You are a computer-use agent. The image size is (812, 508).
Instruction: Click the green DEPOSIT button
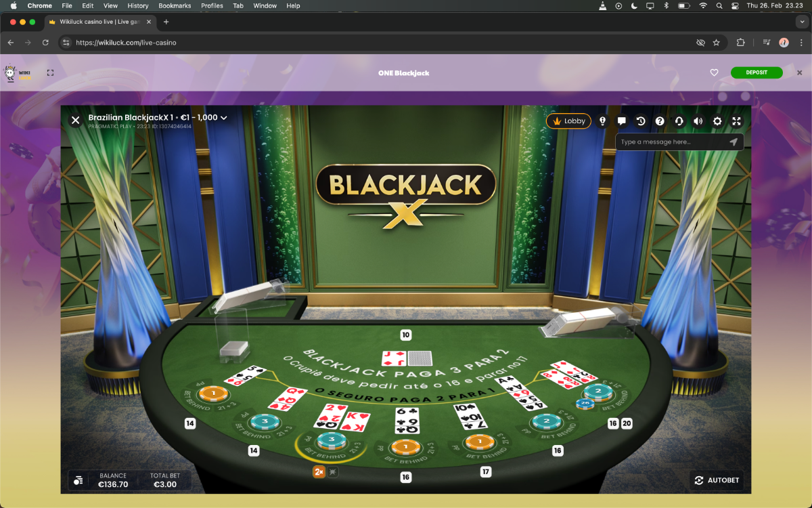[757, 73]
